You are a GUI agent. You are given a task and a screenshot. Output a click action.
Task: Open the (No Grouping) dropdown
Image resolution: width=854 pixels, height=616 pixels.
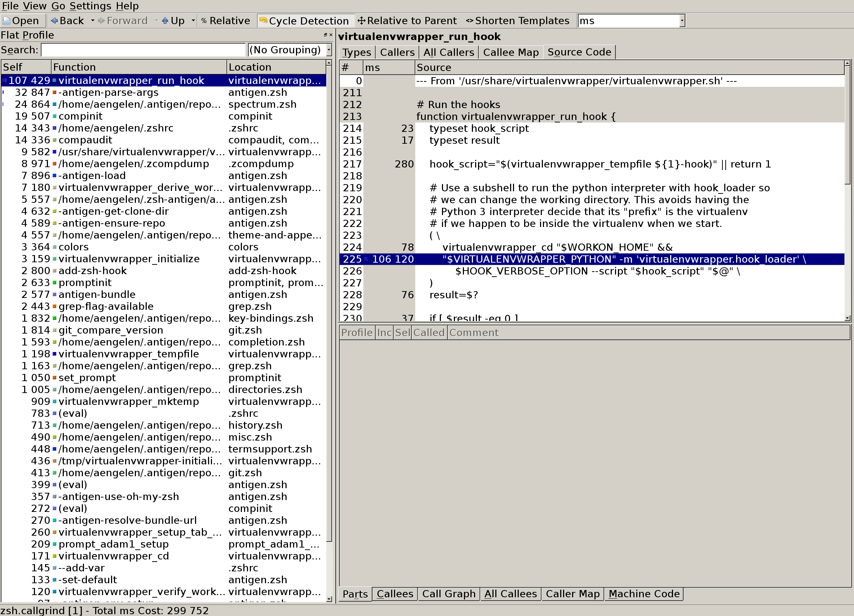coord(289,50)
